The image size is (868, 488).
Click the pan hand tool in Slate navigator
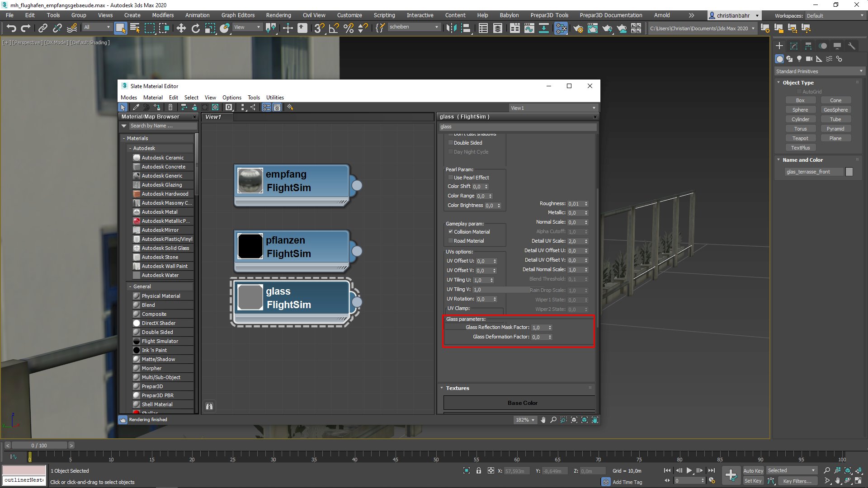tap(543, 420)
